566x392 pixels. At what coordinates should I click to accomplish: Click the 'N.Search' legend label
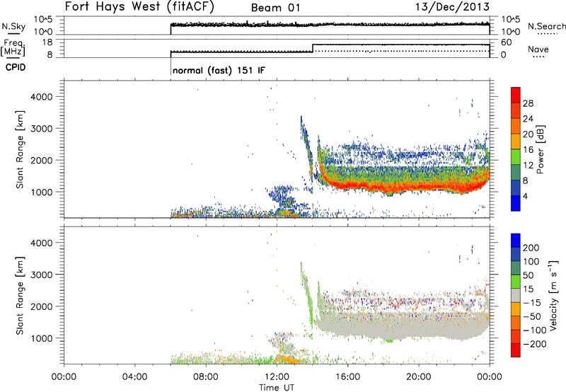(x=546, y=26)
